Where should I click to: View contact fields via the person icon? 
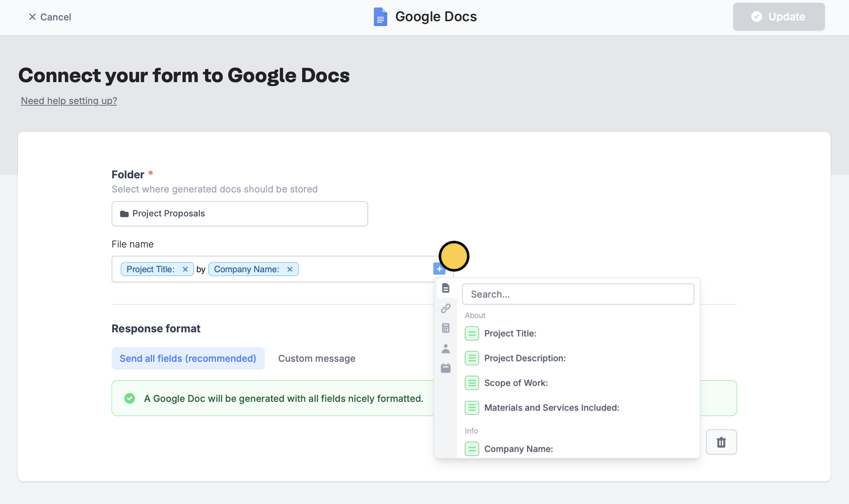pos(446,348)
